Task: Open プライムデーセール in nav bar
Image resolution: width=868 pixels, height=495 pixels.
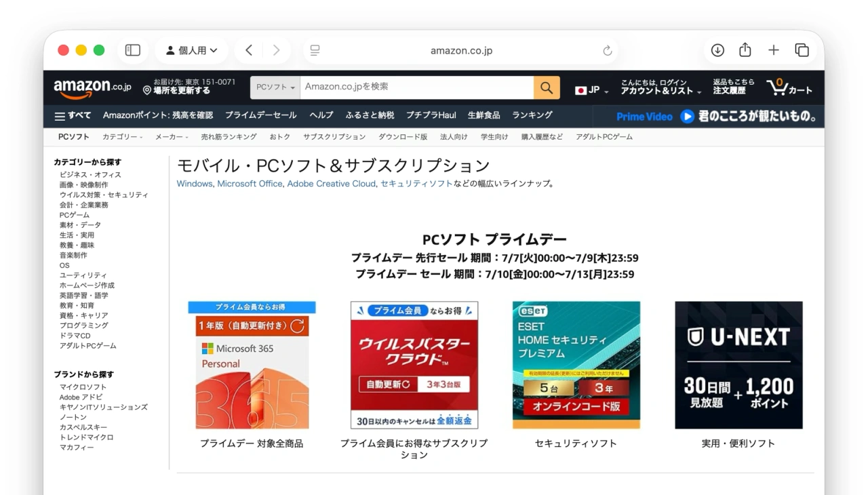Action: click(261, 115)
